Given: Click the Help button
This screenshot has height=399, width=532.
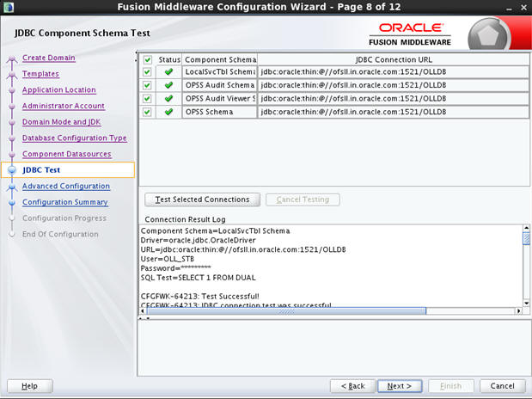Looking at the screenshot, I should point(30,386).
